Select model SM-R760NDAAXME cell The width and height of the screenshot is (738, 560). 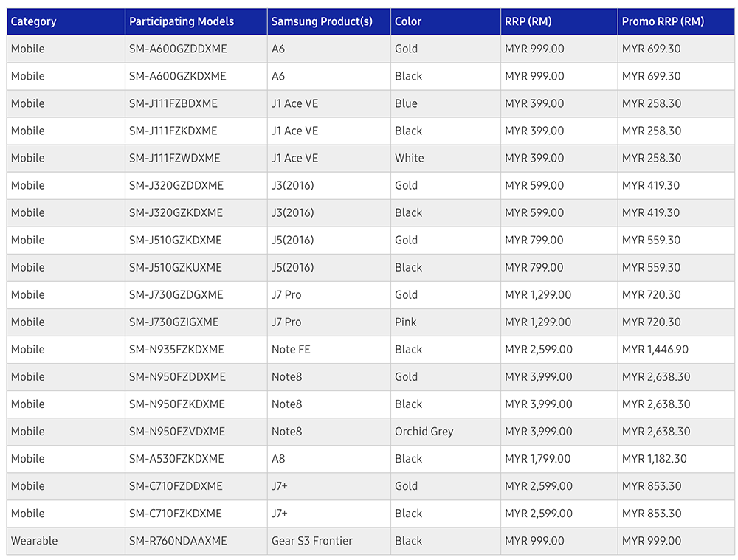[x=178, y=541]
